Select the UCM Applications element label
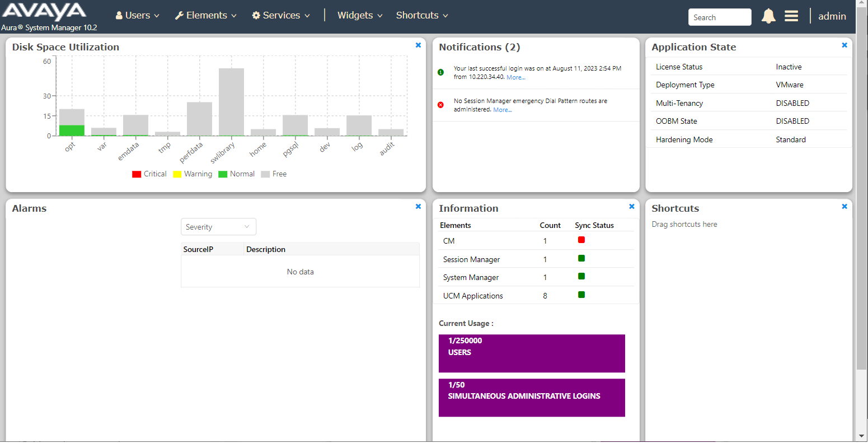Image resolution: width=868 pixels, height=443 pixels. tap(473, 296)
